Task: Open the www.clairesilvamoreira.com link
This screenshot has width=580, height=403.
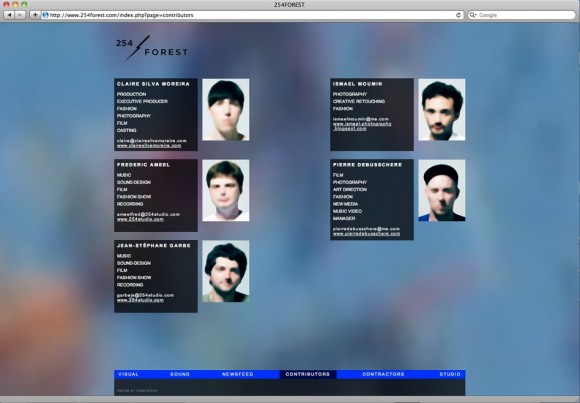Action: 149,146
